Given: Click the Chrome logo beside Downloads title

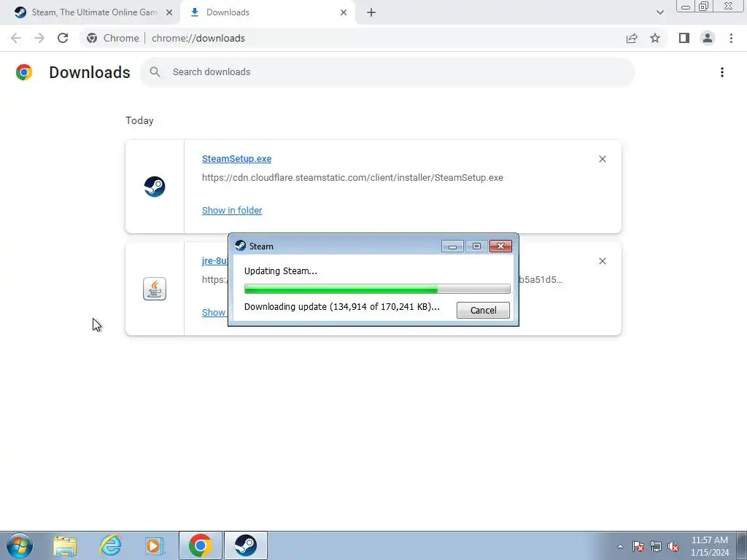Looking at the screenshot, I should click(x=24, y=72).
